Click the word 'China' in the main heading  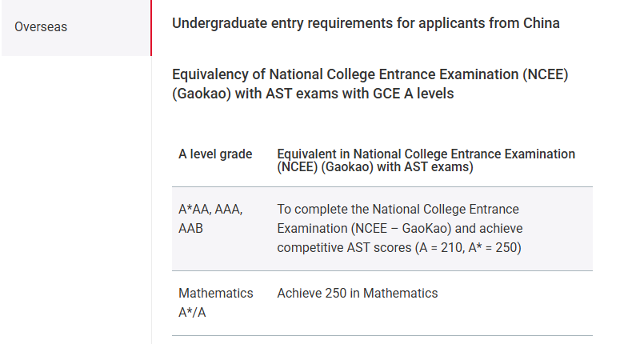coord(542,23)
